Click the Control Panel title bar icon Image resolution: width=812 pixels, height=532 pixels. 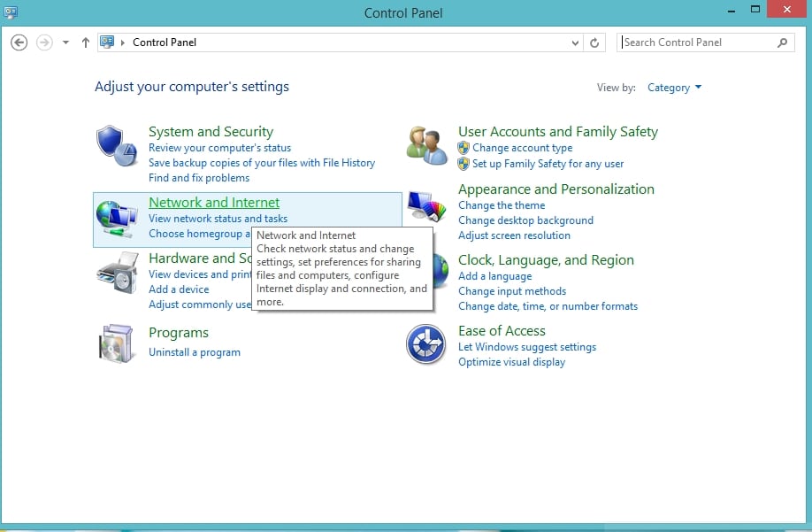click(x=11, y=12)
